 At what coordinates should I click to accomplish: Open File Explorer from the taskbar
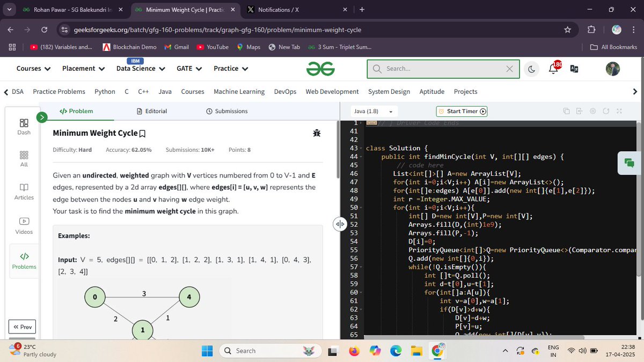[417, 351]
